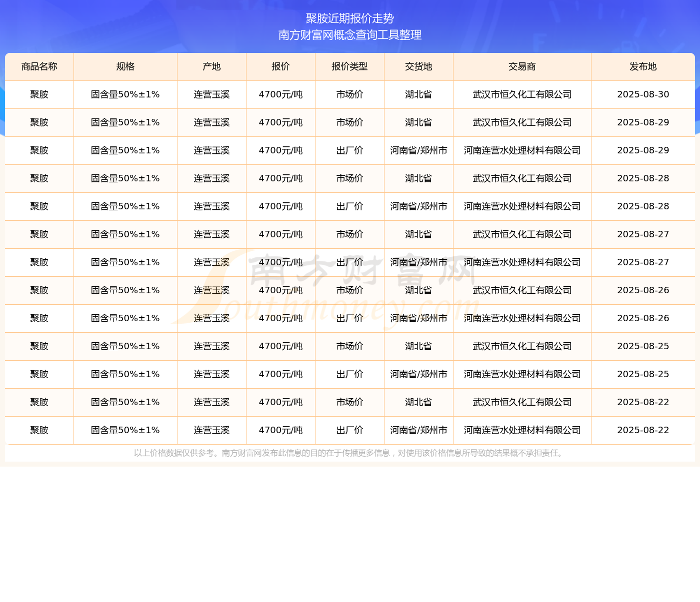
Task: Click 武汉市恒久化工有限公司 in the 2025-08-30 row
Action: pos(522,94)
